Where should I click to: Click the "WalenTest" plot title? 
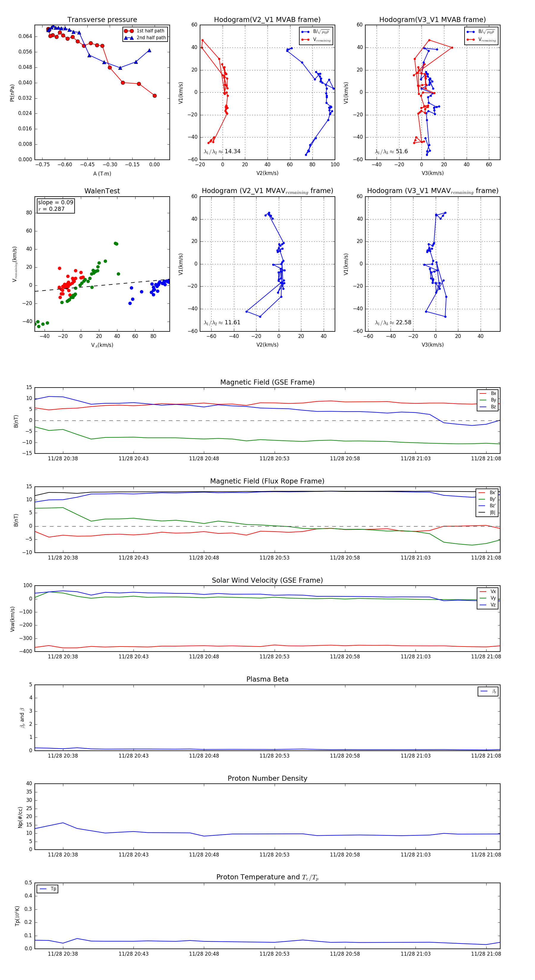(x=102, y=191)
